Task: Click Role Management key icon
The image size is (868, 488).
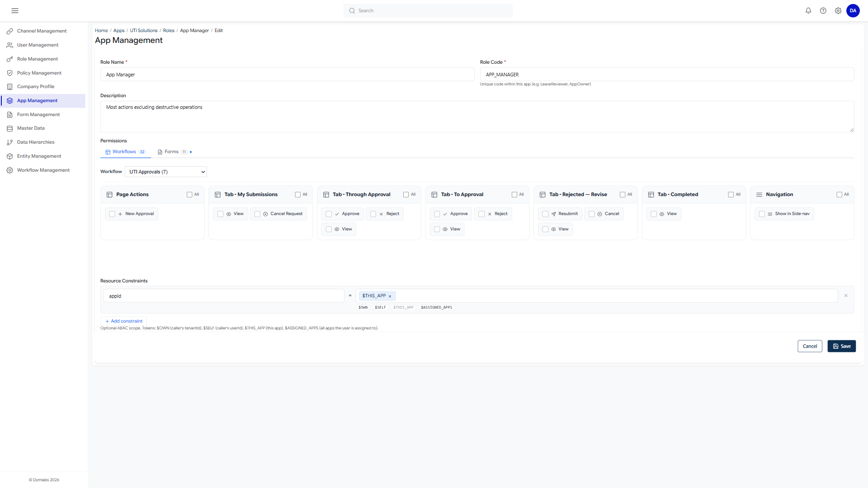Action: click(x=9, y=59)
